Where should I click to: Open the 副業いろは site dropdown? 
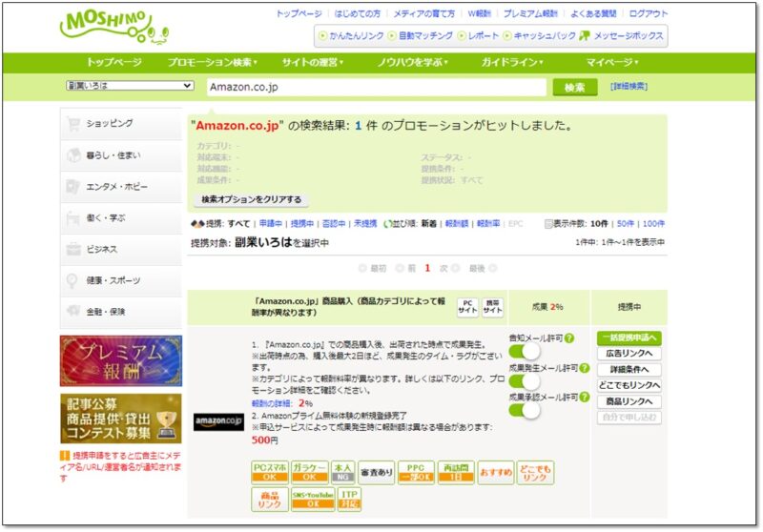point(130,86)
